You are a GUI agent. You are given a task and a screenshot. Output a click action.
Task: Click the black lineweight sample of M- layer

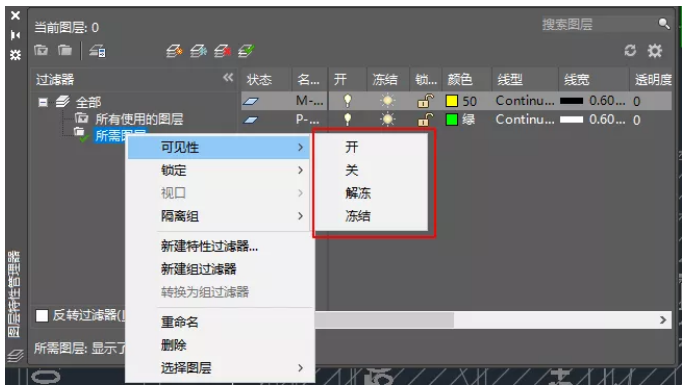(x=571, y=101)
